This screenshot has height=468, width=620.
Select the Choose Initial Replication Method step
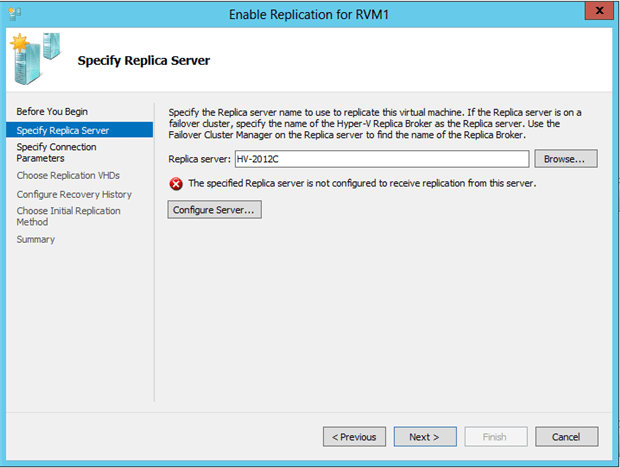(68, 216)
